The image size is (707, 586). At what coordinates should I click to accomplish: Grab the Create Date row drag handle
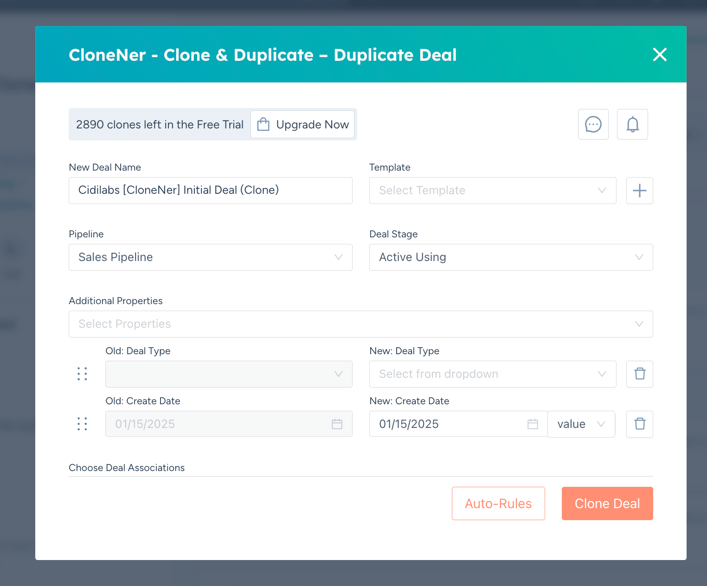tap(82, 424)
